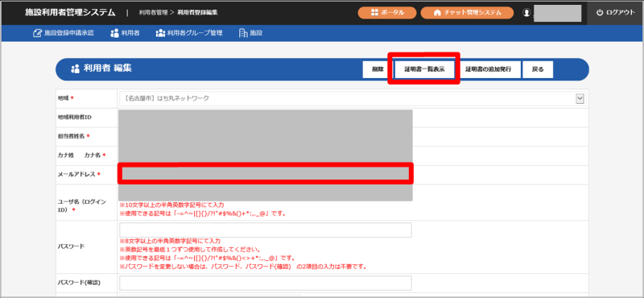Click the portal grid icon
This screenshot has height=298, width=644.
coord(374,13)
